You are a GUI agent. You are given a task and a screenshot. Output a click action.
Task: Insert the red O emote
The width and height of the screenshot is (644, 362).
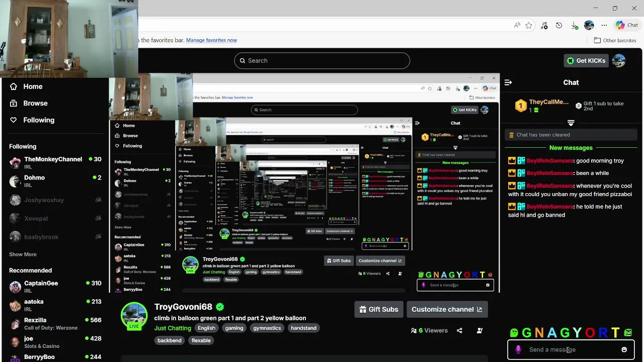(x=590, y=332)
